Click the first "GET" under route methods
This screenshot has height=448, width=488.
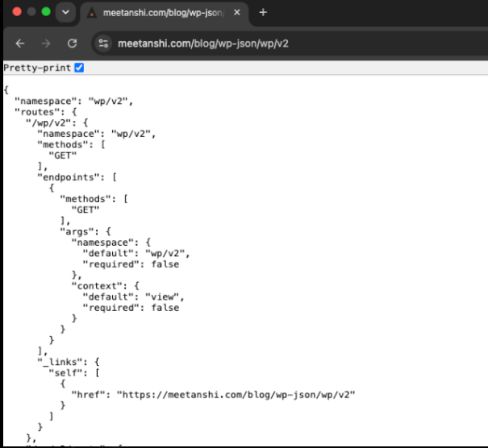pos(63,156)
